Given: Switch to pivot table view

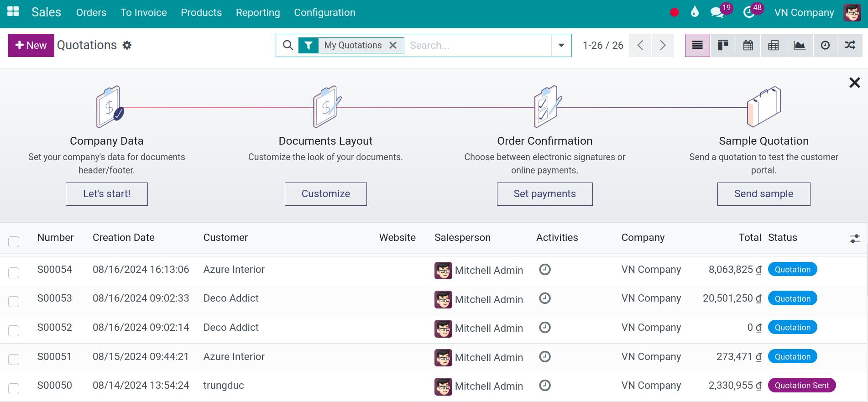Looking at the screenshot, I should (x=774, y=45).
